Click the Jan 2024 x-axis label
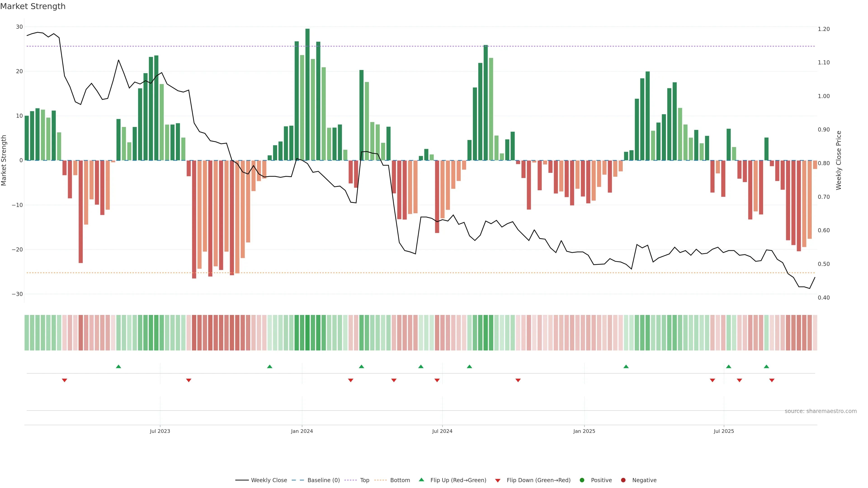Image resolution: width=868 pixels, height=488 pixels. 302,431
